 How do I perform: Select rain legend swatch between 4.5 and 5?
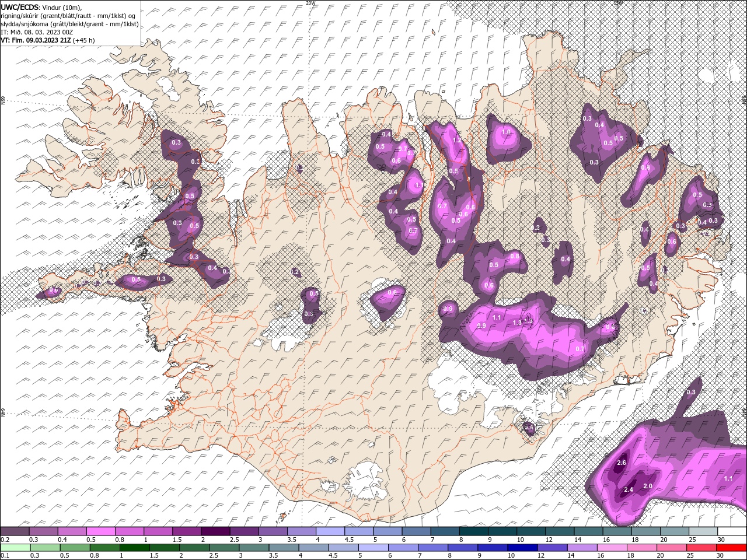point(343,548)
